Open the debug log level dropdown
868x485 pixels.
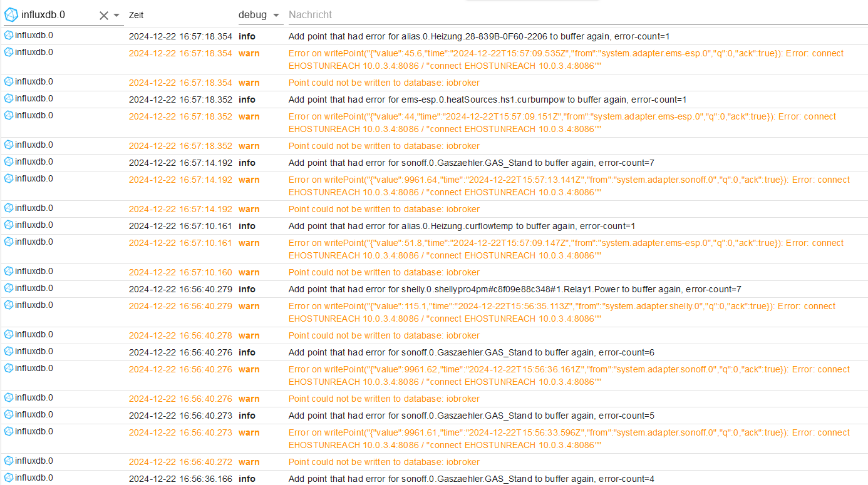click(x=261, y=14)
